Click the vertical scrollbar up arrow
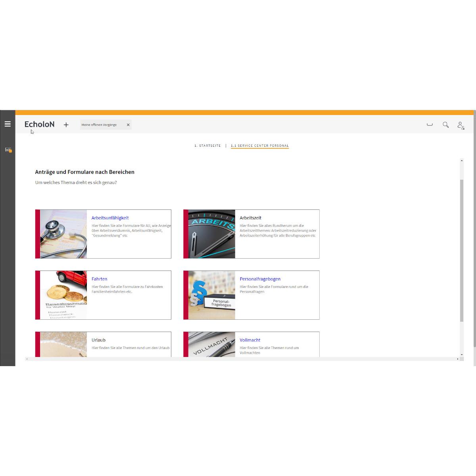 tap(462, 161)
